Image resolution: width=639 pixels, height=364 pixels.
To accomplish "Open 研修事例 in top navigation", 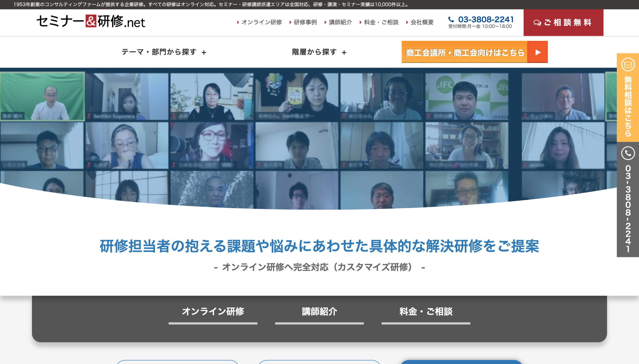I will point(305,22).
